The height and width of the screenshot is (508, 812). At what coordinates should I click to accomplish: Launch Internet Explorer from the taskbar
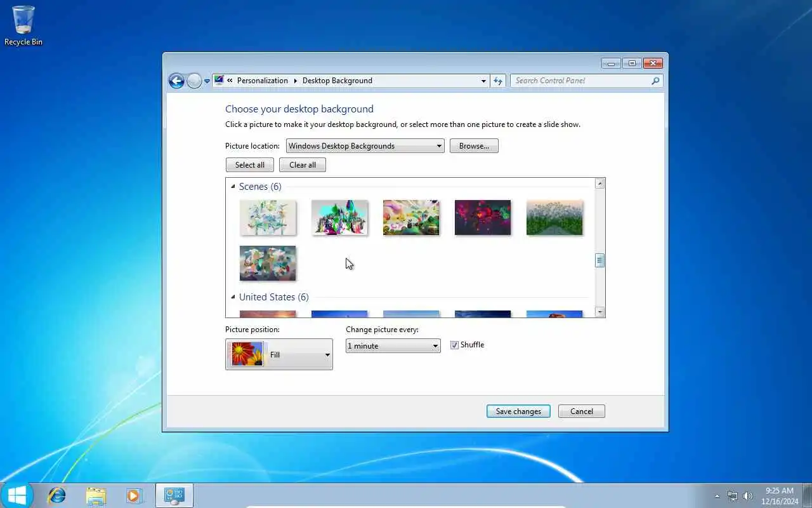[57, 495]
